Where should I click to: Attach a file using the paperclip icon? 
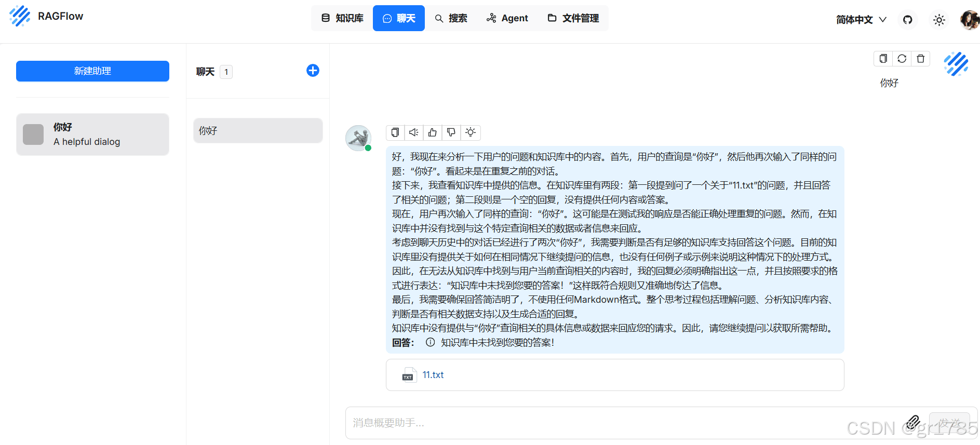coord(914,422)
